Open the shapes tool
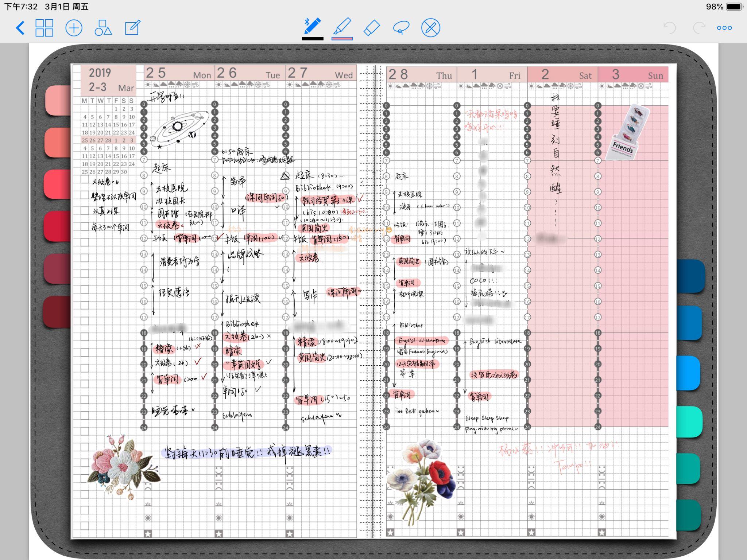The image size is (747, 560). [103, 28]
